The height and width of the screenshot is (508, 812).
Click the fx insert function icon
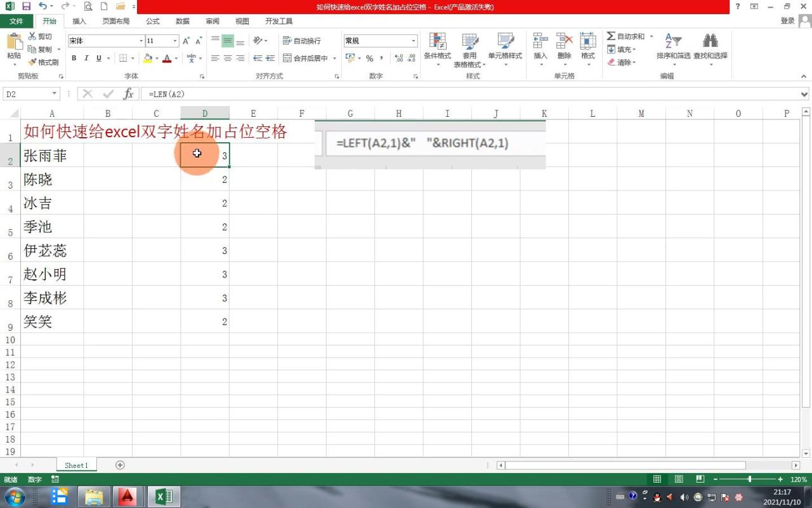[128, 94]
